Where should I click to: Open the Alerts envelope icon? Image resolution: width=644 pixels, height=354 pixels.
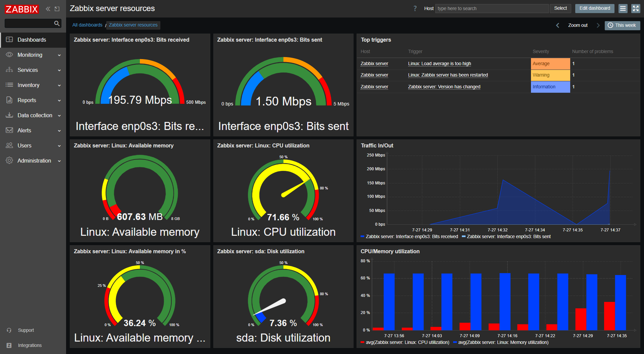pos(9,130)
